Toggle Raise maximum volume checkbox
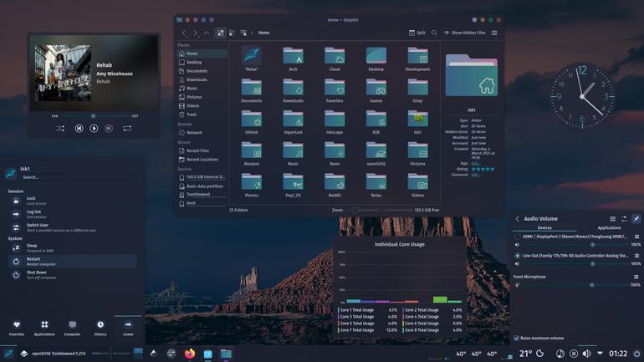Viewport: 644px width, 362px height. point(516,339)
